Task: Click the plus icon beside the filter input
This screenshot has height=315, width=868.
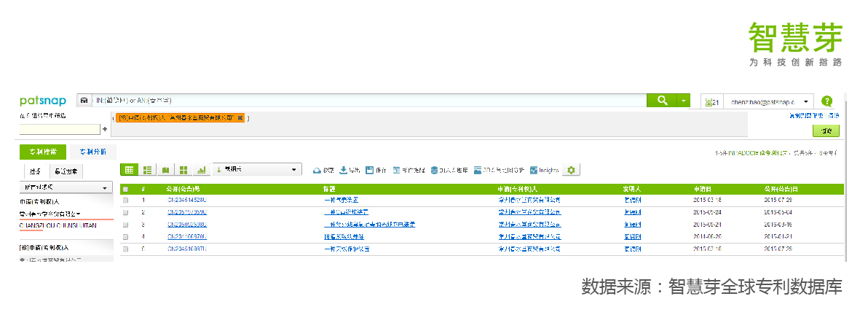Action: pyautogui.click(x=105, y=129)
